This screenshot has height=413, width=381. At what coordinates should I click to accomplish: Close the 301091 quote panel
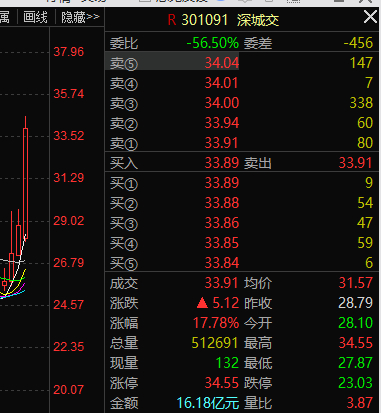tap(370, 17)
